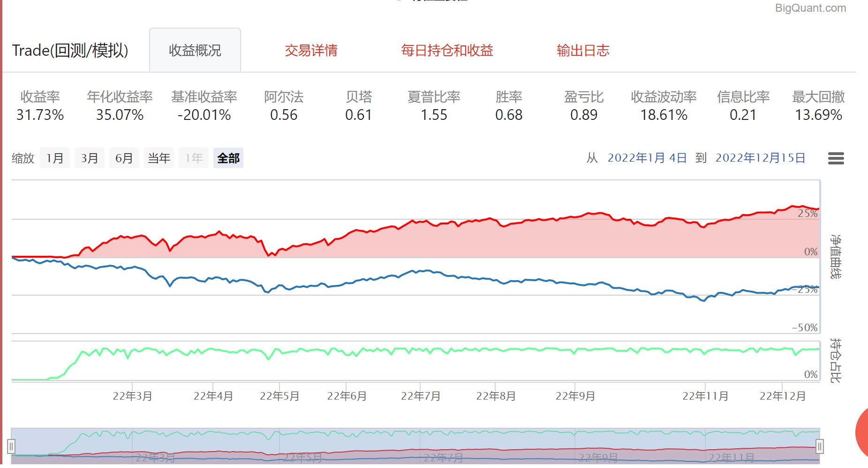This screenshot has height=468, width=868.
Task: Click the 22年9月 axis label on main chart
Action: (575, 396)
